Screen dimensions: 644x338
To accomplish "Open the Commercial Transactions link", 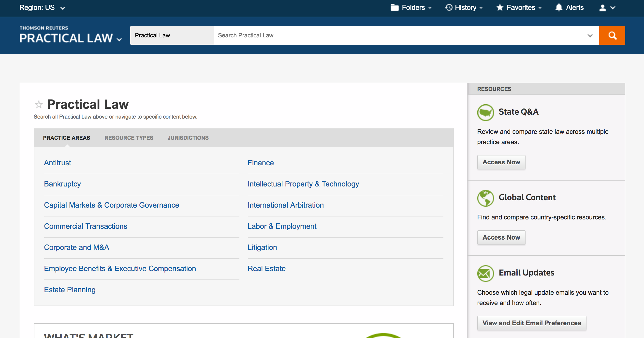I will (x=86, y=226).
